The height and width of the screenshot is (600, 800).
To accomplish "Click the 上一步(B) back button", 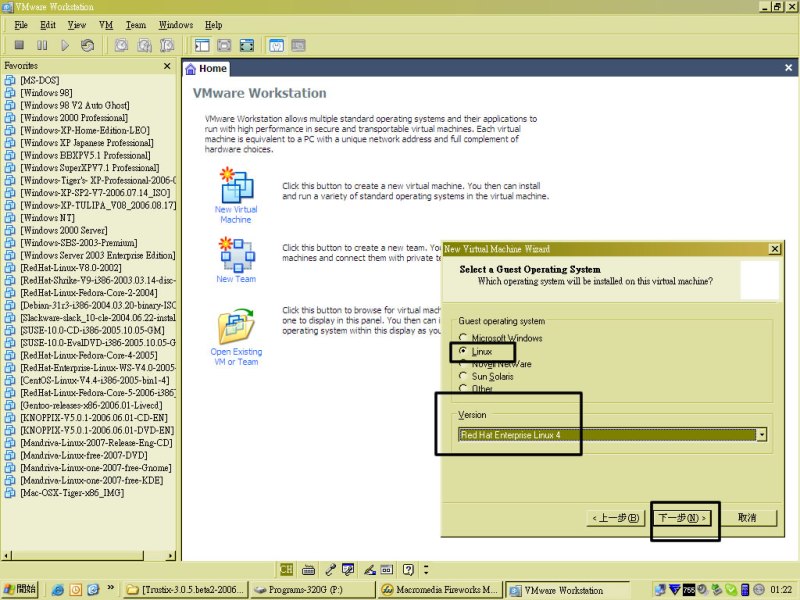I will [615, 518].
